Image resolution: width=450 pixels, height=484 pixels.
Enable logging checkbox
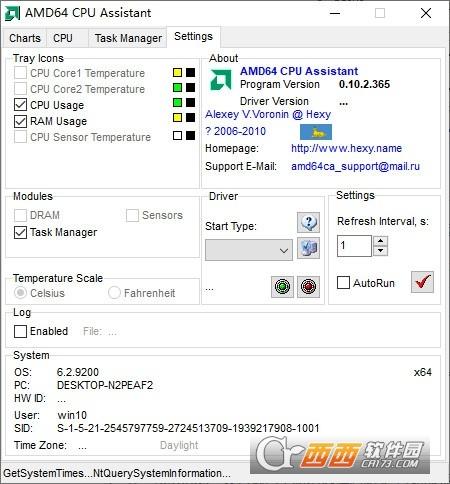coord(20,331)
